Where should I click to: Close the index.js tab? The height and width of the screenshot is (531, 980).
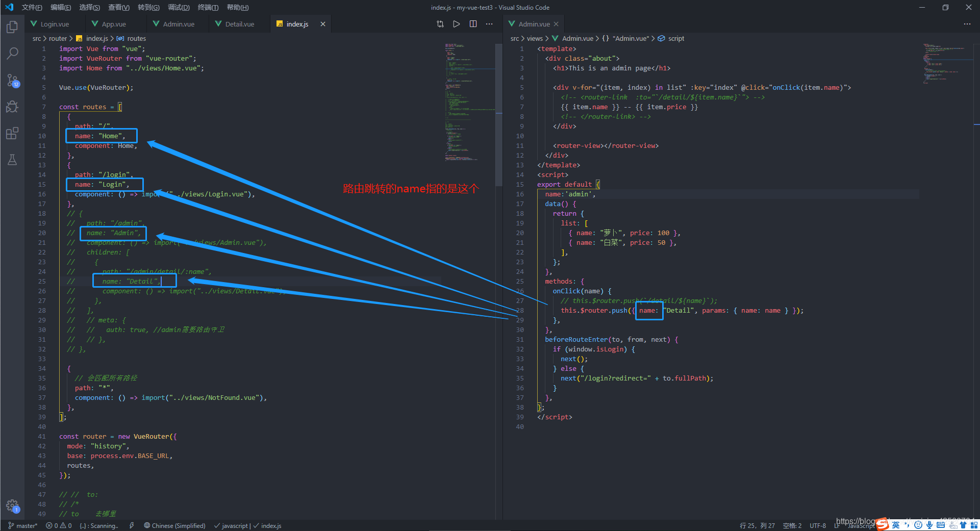click(x=323, y=24)
